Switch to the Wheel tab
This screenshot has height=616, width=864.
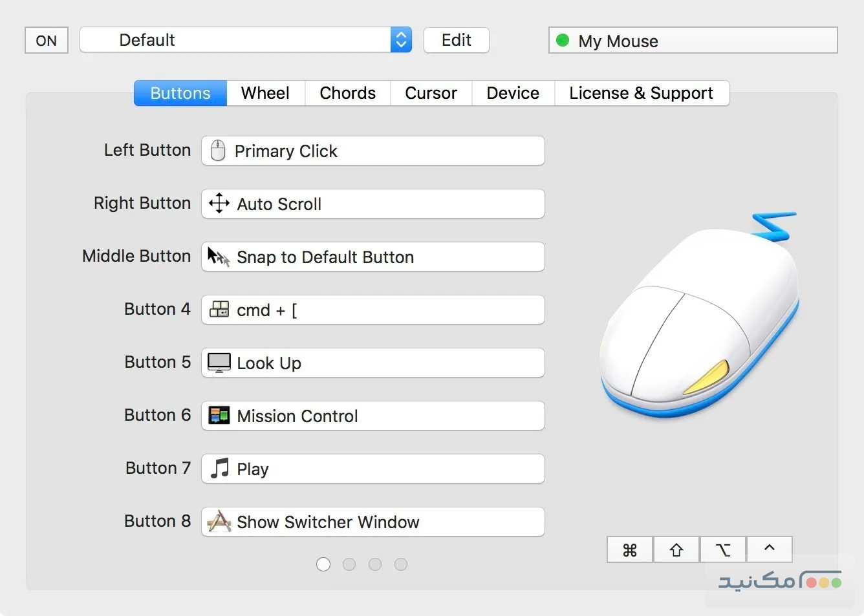tap(265, 93)
